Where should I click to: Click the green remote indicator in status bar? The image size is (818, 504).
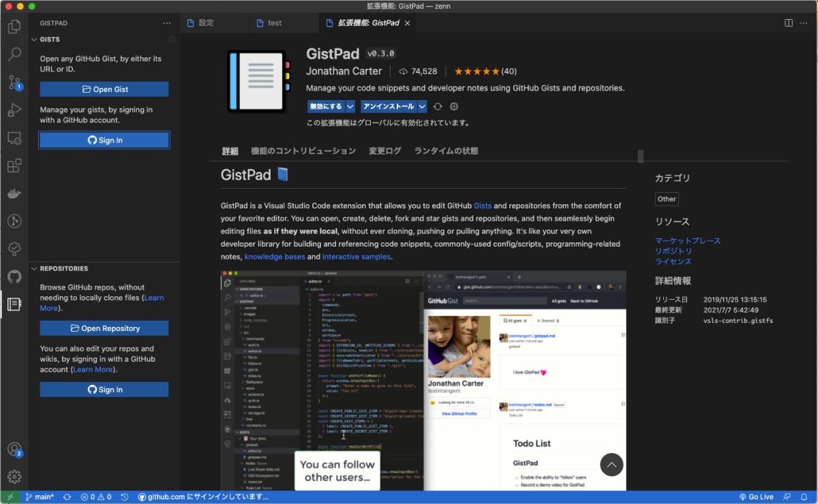[x=10, y=497]
